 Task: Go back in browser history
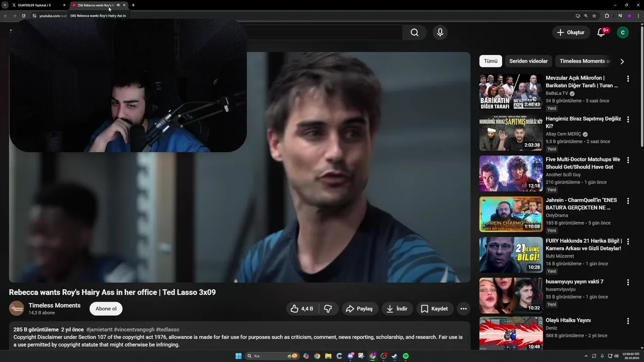pos(6,16)
